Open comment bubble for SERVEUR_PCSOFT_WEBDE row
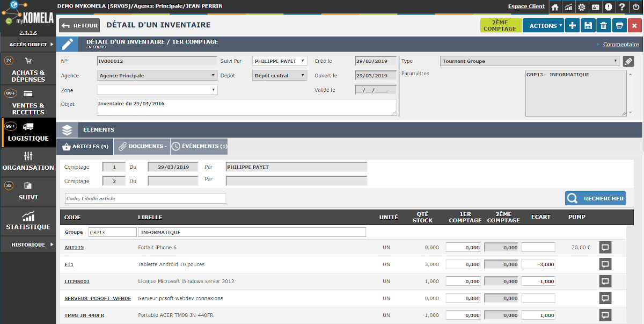This screenshot has width=644, height=324. coord(605,298)
